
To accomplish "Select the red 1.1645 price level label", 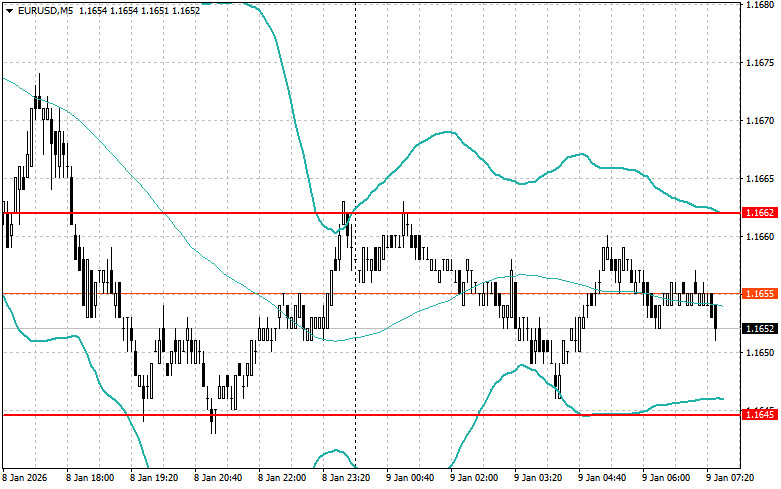I will [x=760, y=414].
